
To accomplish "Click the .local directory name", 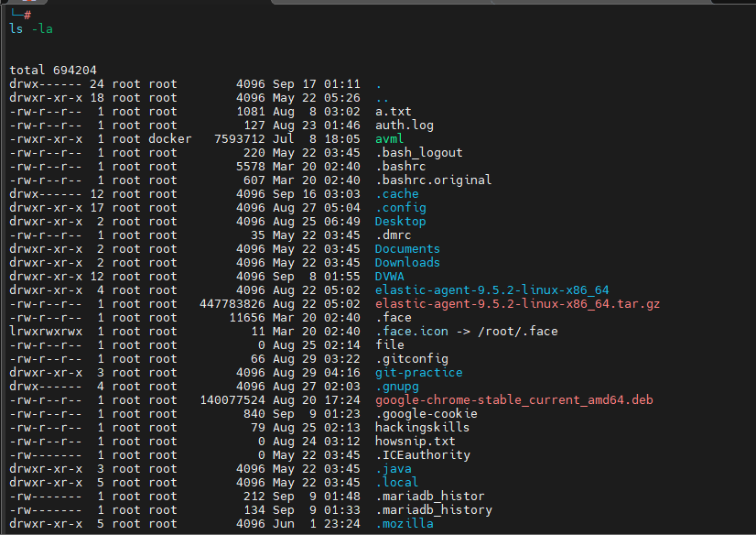I will coord(397,483).
